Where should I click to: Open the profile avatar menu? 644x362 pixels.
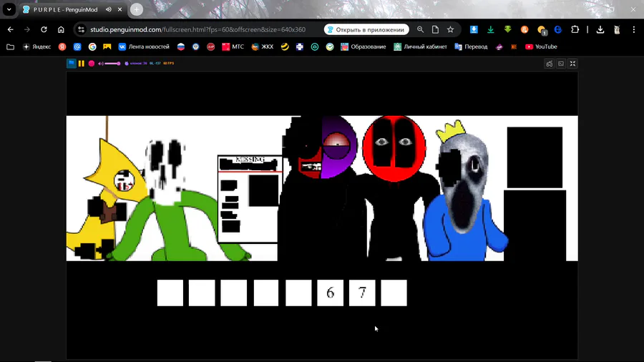(617, 29)
